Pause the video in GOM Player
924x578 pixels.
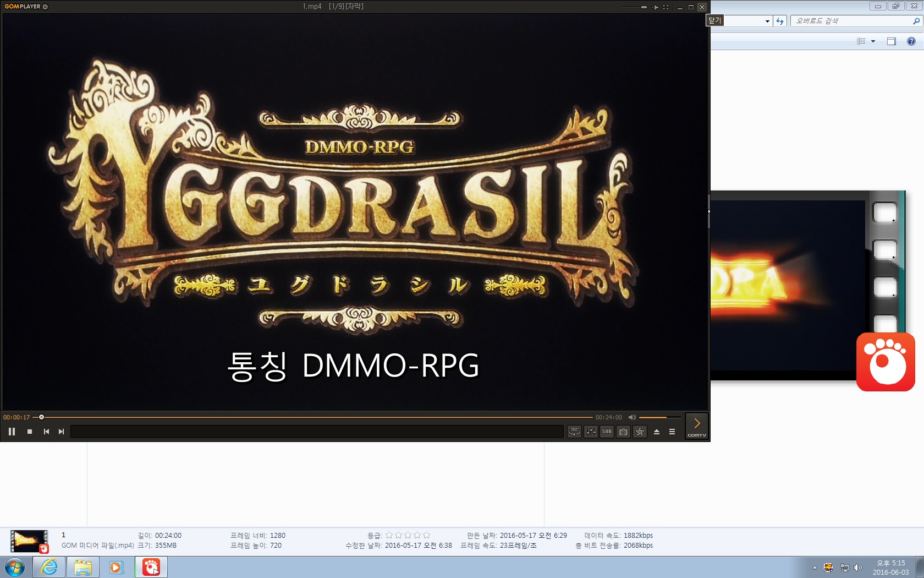click(12, 432)
